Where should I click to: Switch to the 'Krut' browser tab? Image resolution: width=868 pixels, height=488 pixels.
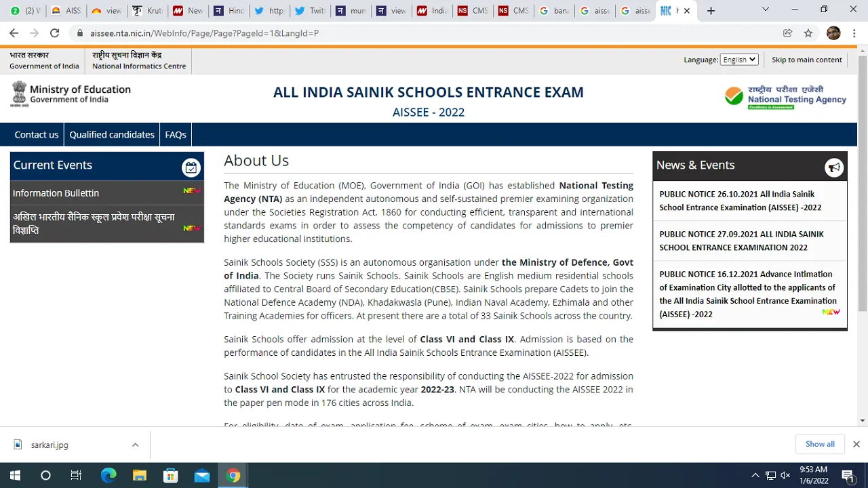[147, 11]
